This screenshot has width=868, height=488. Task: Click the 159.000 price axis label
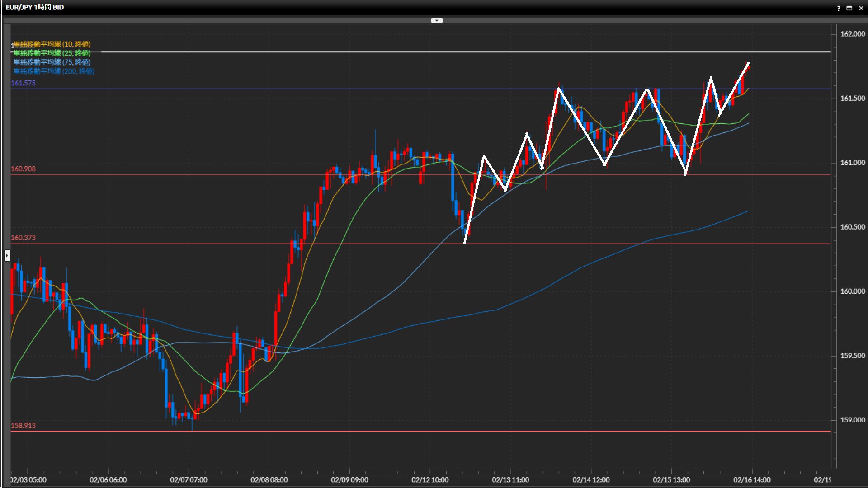(x=852, y=420)
